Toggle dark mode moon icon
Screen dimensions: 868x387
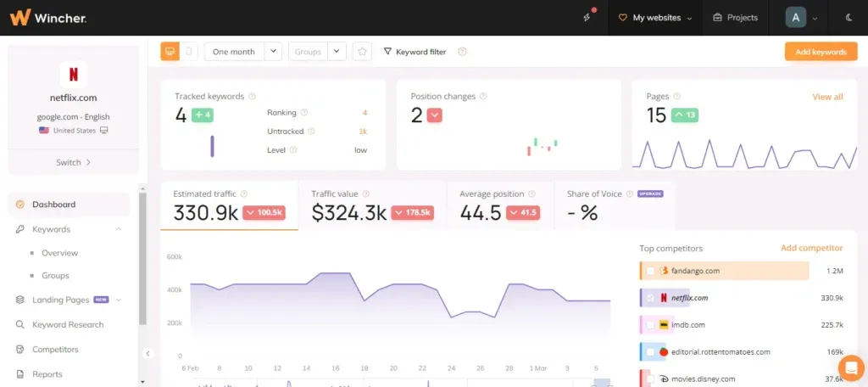tap(849, 18)
